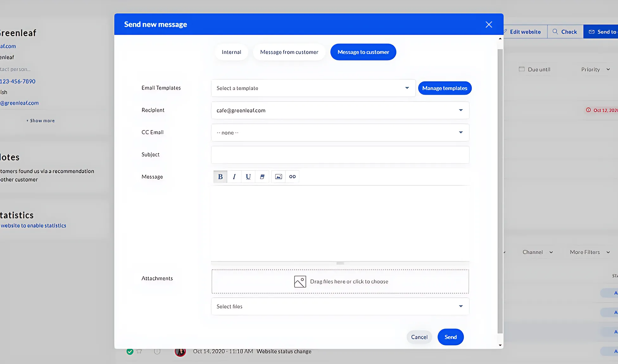Apply bold formatting in the message editor

click(x=220, y=177)
